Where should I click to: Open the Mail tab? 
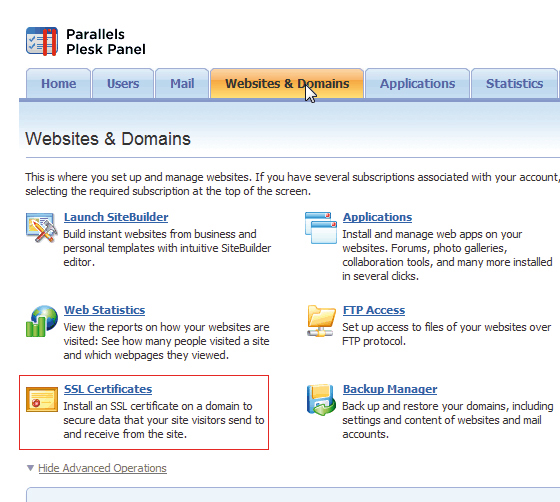[182, 83]
